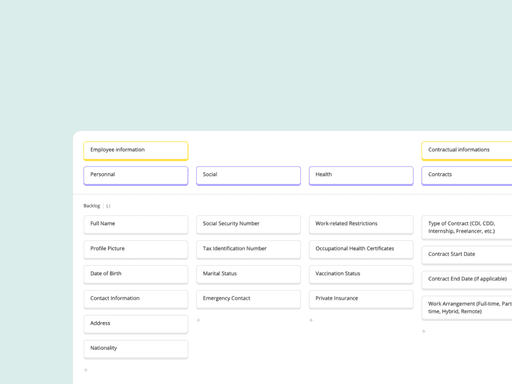Open the Private Insurance card
The width and height of the screenshot is (512, 384).
(361, 299)
